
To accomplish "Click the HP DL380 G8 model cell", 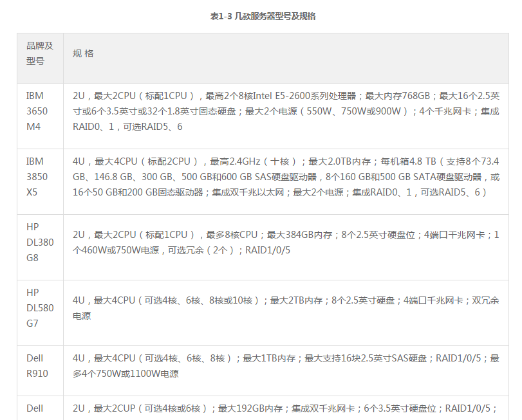I will tap(41, 247).
